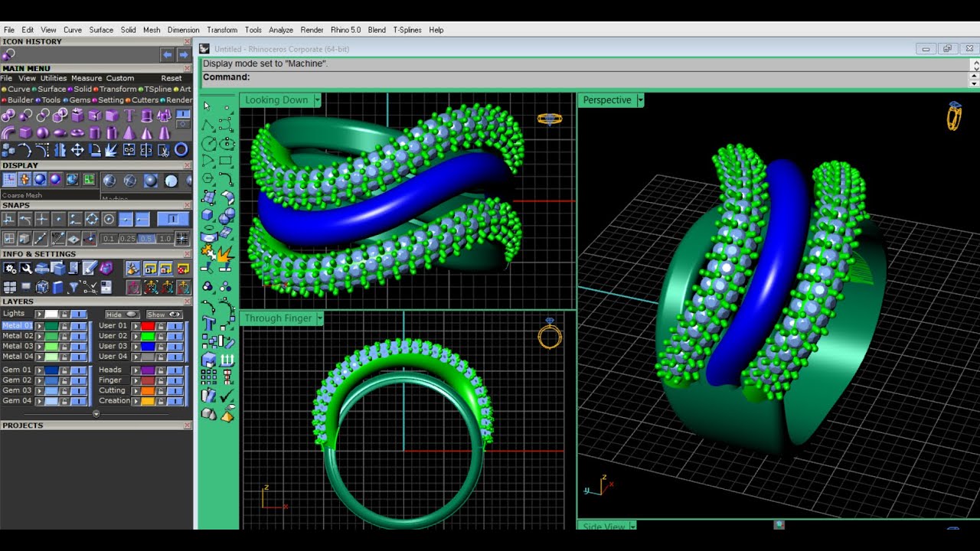Click the Move arrows icon in Main Menu panel
The image size is (980, 551).
pyautogui.click(x=77, y=149)
